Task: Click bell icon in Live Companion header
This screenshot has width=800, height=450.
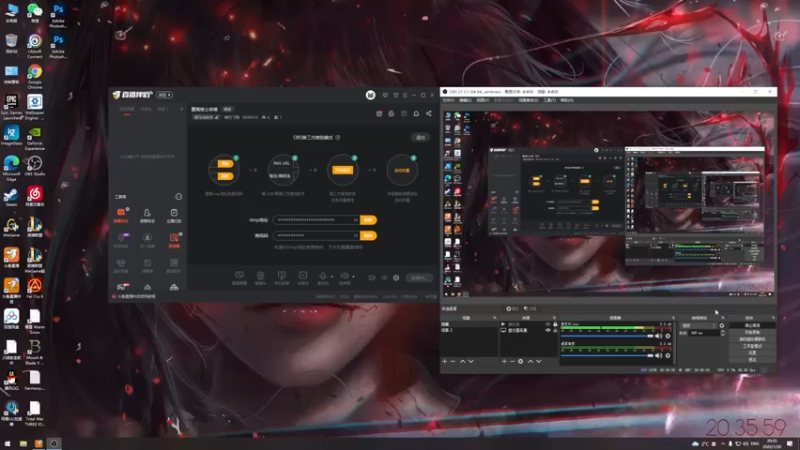Action: (416, 113)
